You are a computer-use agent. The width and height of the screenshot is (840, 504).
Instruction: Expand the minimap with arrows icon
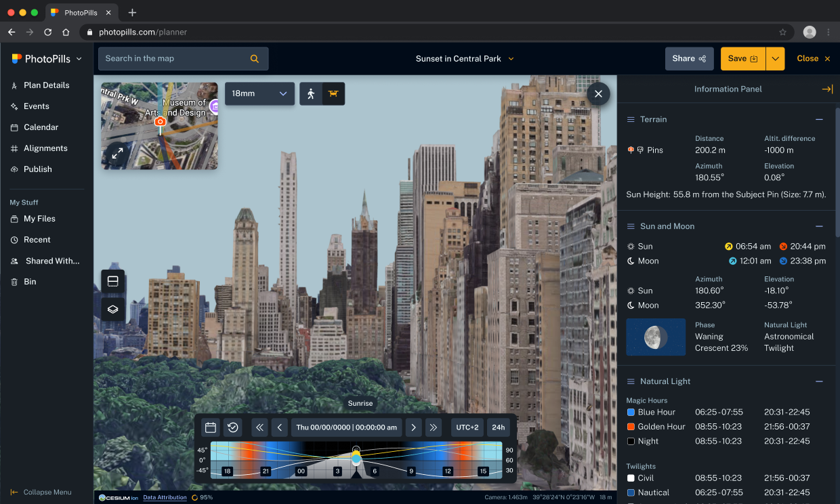(117, 154)
